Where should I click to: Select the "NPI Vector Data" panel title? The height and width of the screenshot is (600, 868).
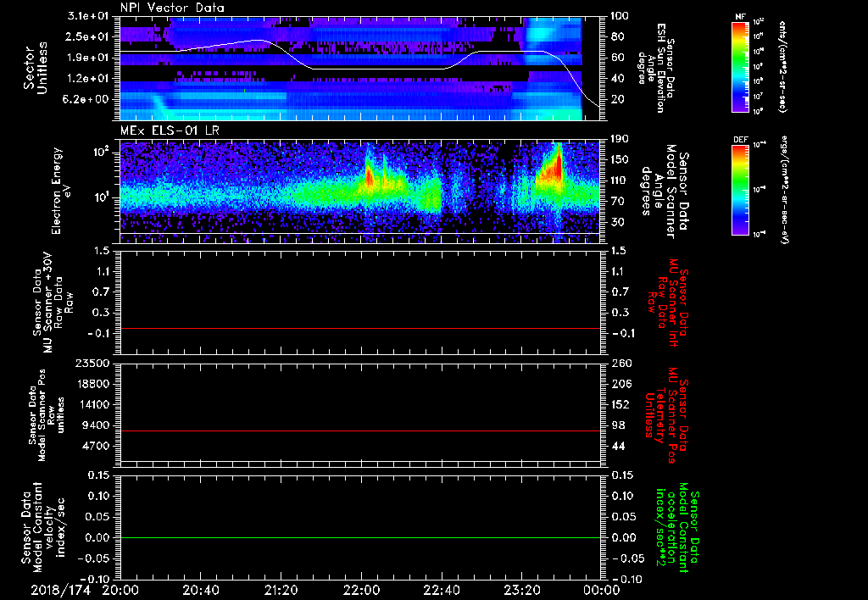tap(172, 8)
